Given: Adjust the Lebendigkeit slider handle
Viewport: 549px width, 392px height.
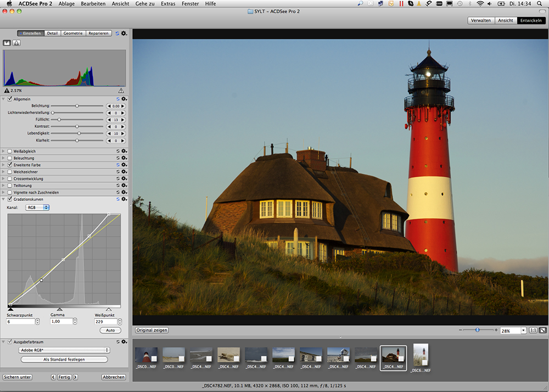Looking at the screenshot, I should (79, 133).
